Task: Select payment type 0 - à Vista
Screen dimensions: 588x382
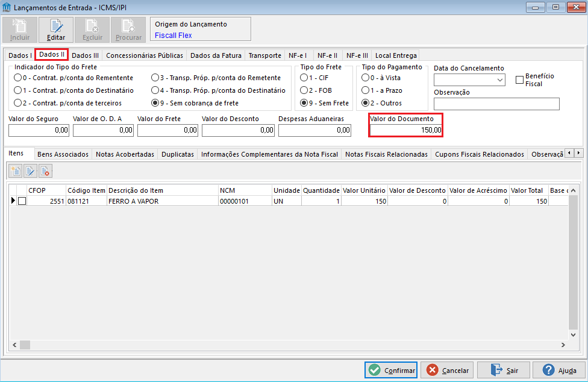Action: tap(381, 78)
